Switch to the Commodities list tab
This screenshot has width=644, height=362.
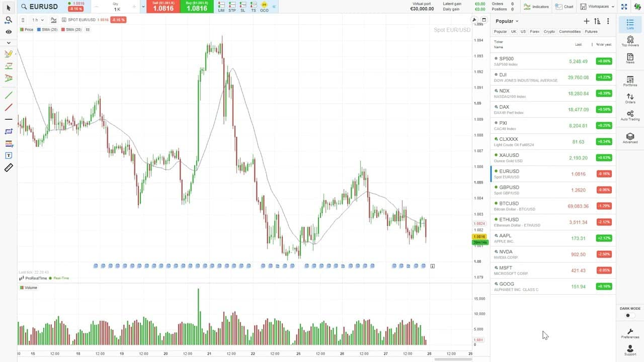point(570,31)
